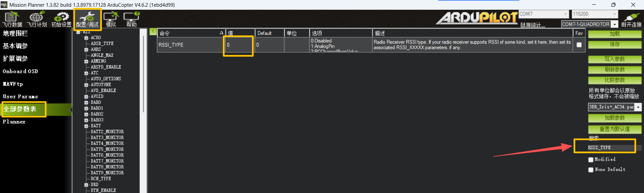Image resolution: width=644 pixels, height=193 pixels.
Task: Click the 写入参数 write parameters button
Action: pos(614,59)
